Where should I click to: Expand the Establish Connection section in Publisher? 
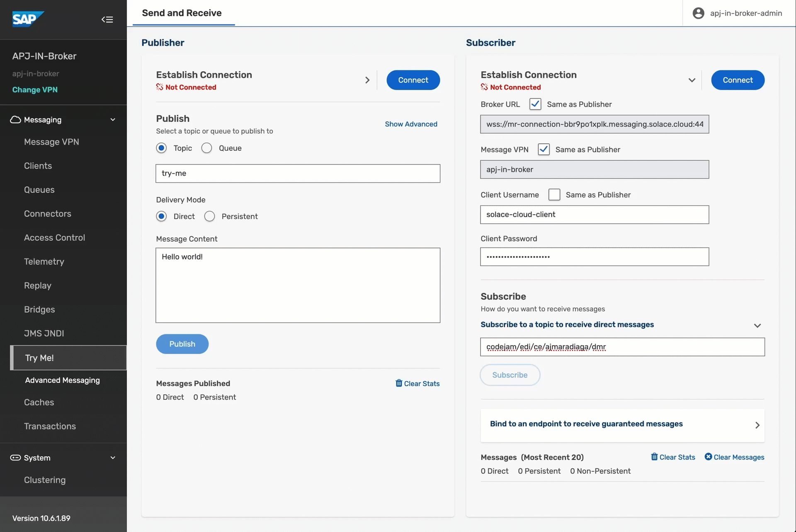(366, 80)
